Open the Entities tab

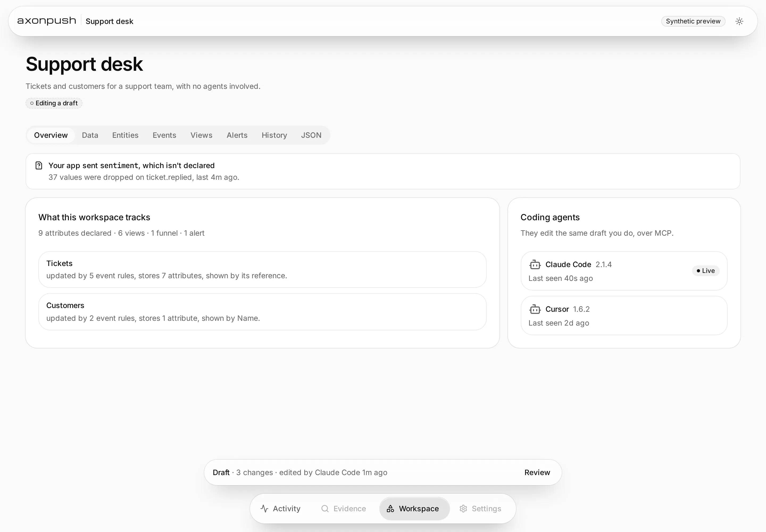[125, 135]
